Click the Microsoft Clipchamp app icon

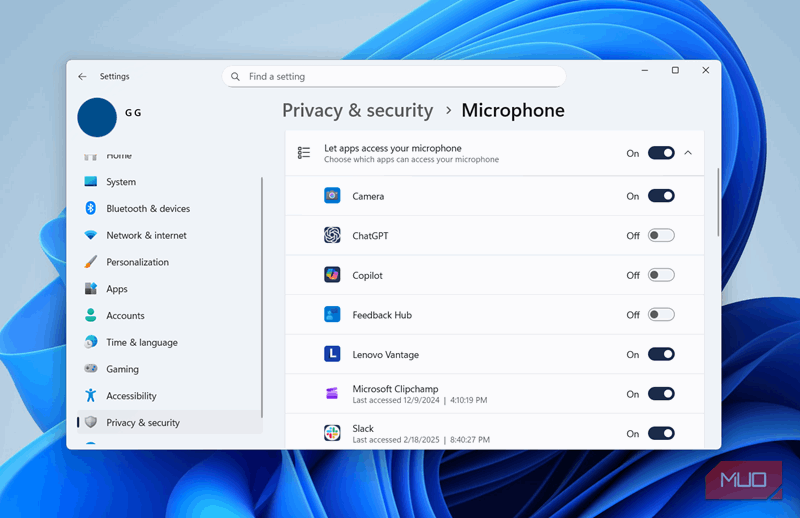click(x=332, y=394)
